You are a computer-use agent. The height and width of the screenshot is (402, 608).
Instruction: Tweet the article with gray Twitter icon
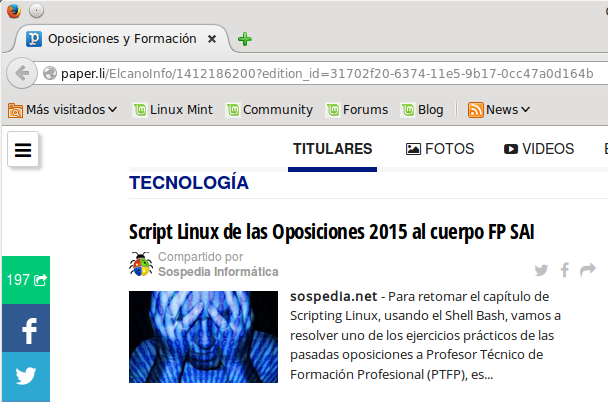point(541,270)
